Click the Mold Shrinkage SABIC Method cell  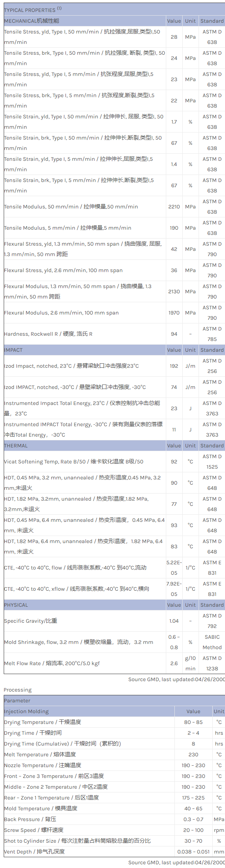click(x=212, y=642)
